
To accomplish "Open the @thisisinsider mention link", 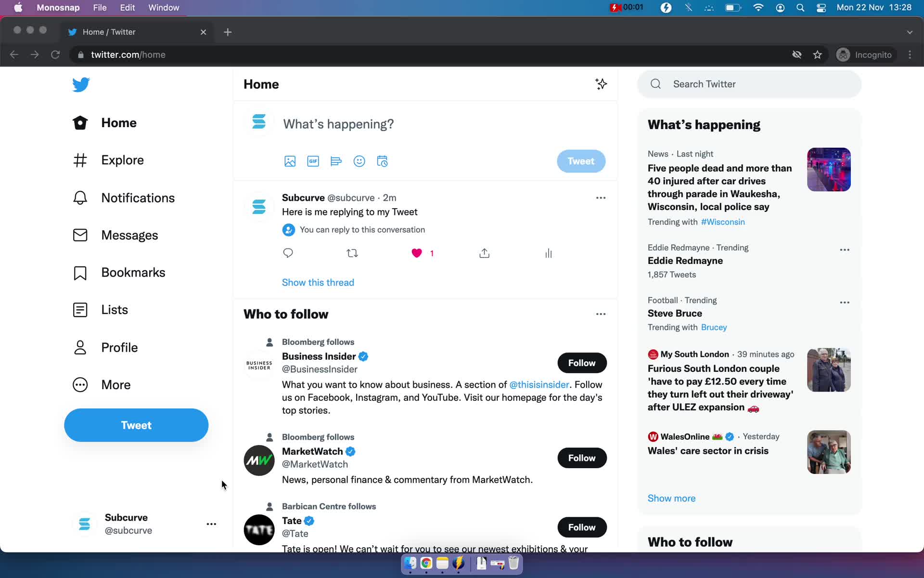I will [x=539, y=385].
